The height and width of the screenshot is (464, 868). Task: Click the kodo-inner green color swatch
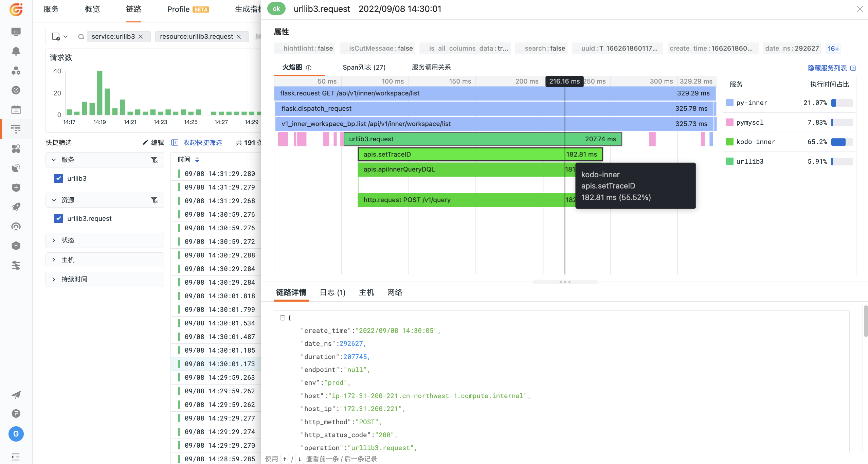tap(729, 142)
